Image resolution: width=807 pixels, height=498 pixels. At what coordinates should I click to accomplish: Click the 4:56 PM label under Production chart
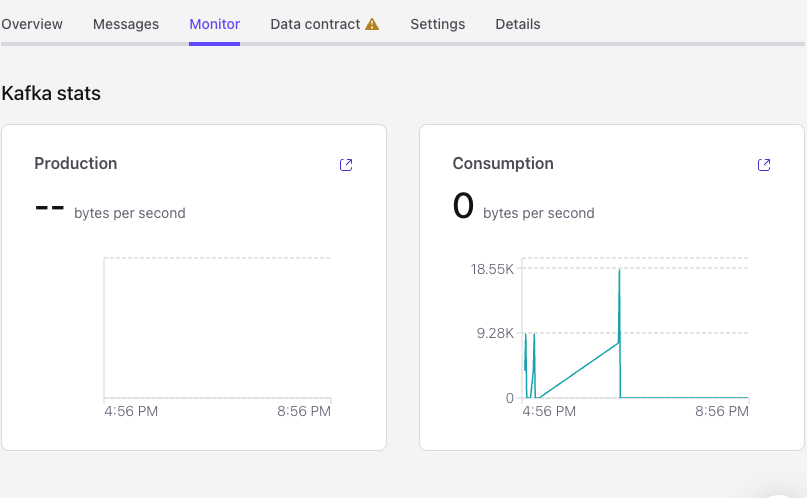tap(131, 411)
